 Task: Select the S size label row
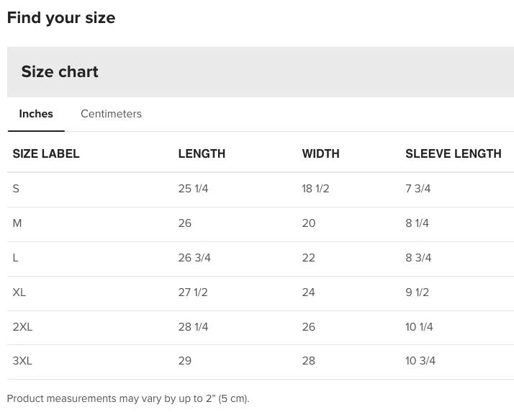pyautogui.click(x=17, y=189)
